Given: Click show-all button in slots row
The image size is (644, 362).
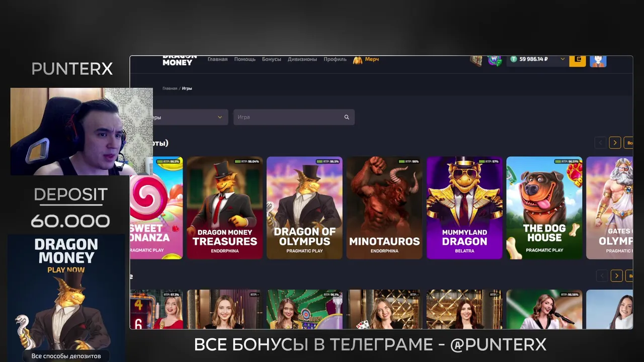Looking at the screenshot, I should (x=628, y=143).
